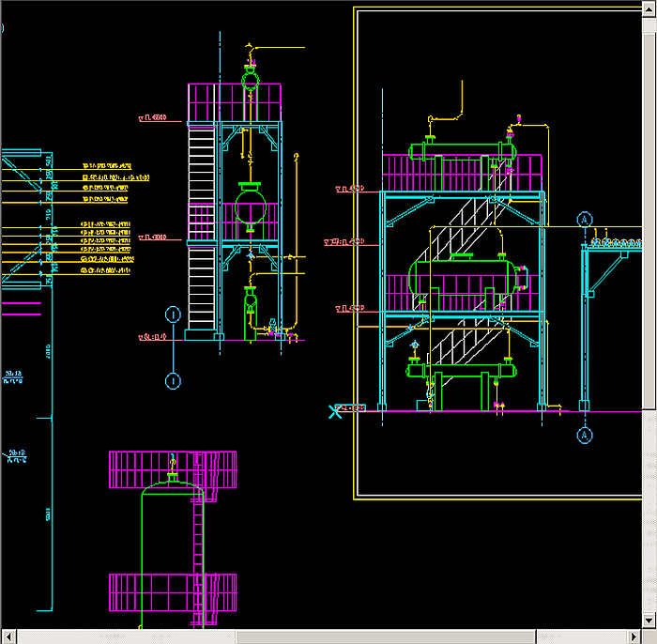Select the topmost horizontal green exchanger vessel
Viewport: 657px width, 644px height.
pos(464,150)
